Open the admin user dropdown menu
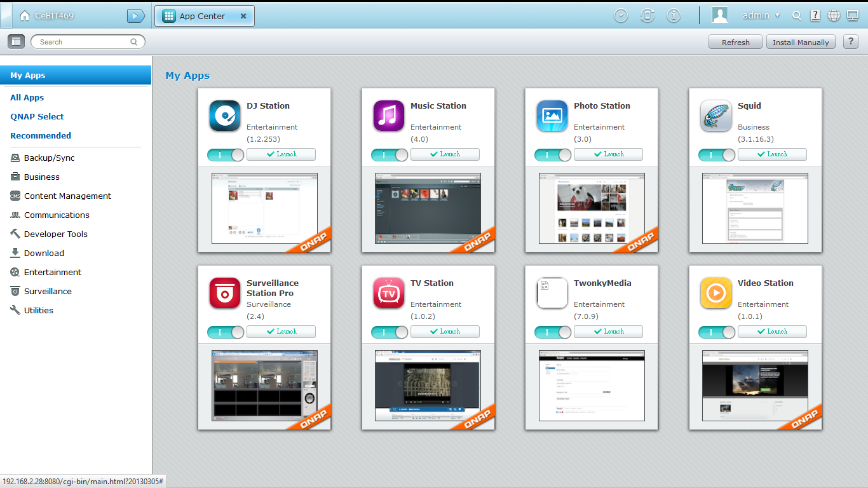The width and height of the screenshot is (868, 488). pos(761,16)
